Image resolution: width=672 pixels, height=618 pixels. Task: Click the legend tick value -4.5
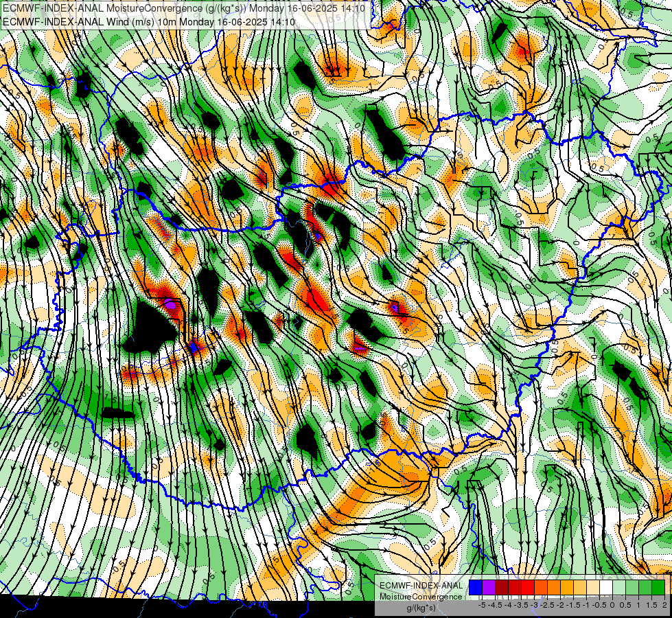(x=496, y=605)
